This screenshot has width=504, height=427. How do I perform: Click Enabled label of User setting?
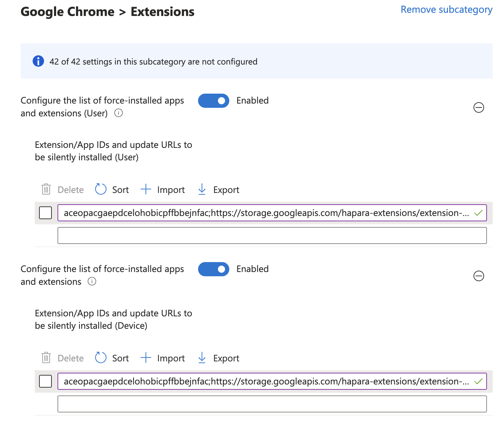[x=252, y=100]
